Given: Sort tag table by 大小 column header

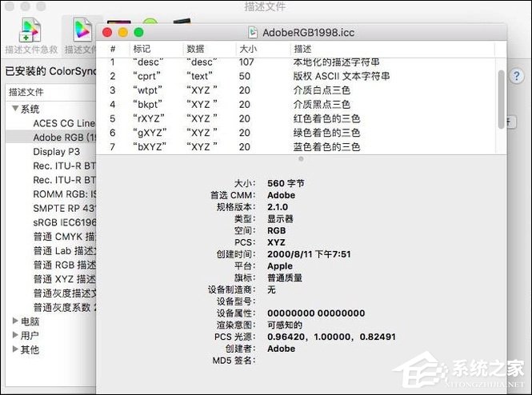Looking at the screenshot, I should pyautogui.click(x=248, y=49).
